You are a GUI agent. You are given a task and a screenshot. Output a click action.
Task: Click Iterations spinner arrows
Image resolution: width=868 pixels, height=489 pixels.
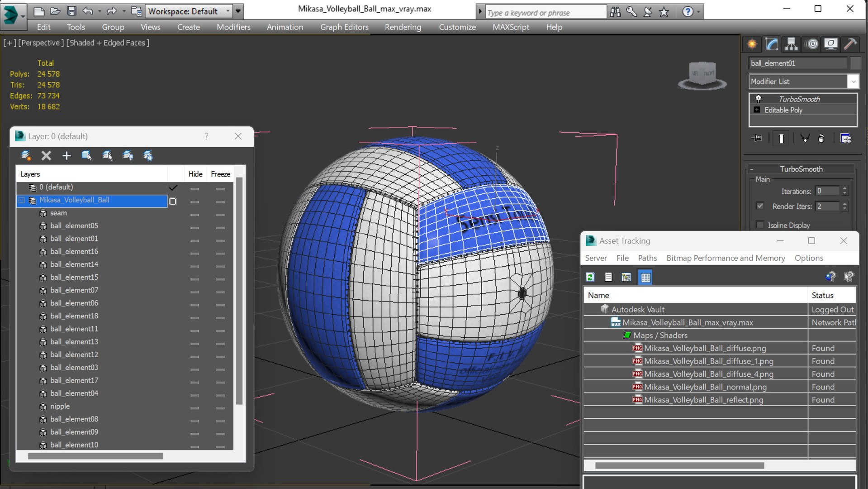[844, 191]
